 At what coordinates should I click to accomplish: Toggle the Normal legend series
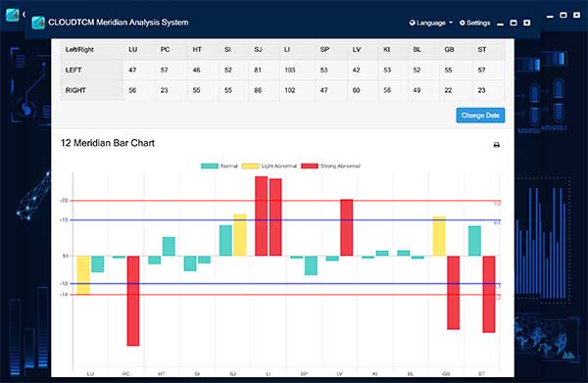tap(220, 166)
